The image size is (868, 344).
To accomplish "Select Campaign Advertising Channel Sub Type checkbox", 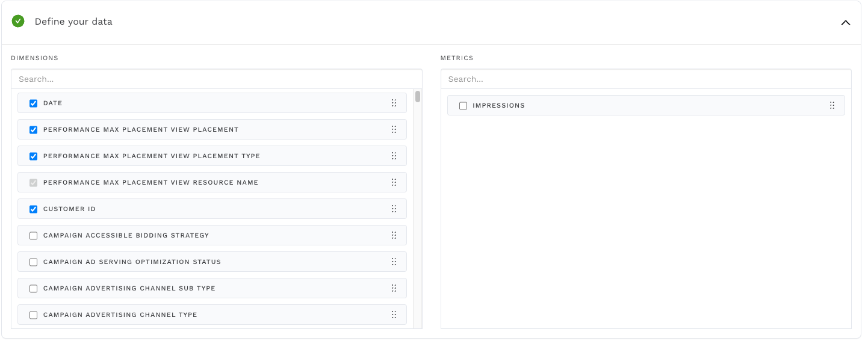I will [34, 289].
